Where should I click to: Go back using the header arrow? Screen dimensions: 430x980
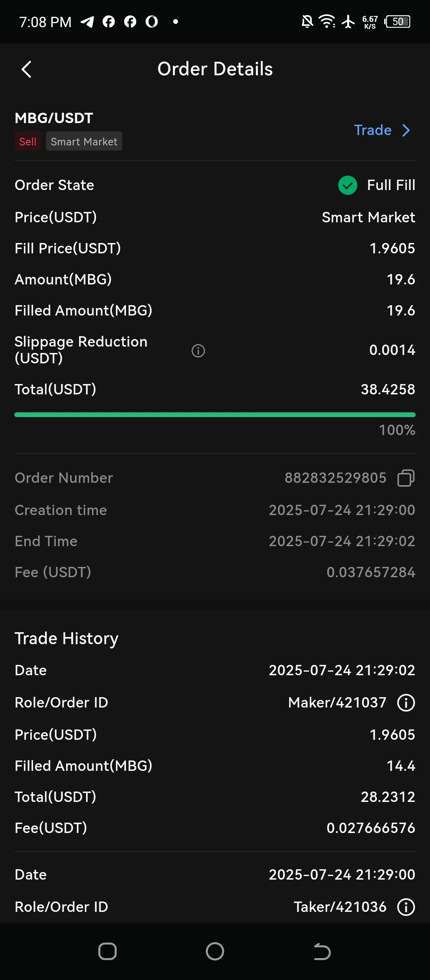point(26,69)
